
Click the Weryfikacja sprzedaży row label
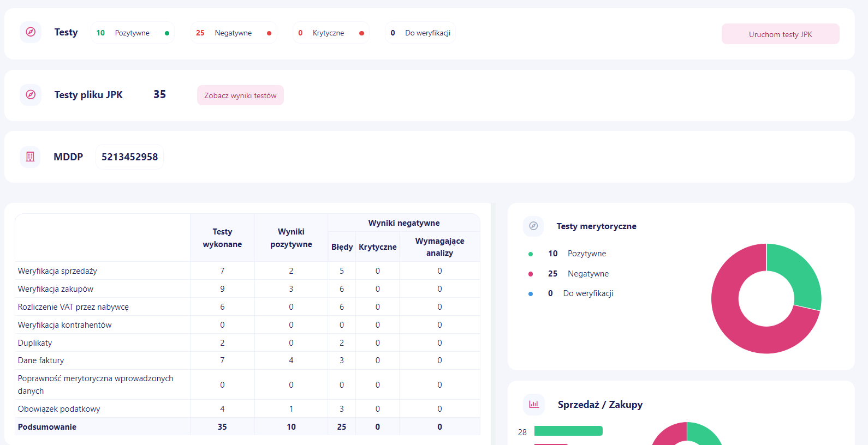click(x=57, y=271)
